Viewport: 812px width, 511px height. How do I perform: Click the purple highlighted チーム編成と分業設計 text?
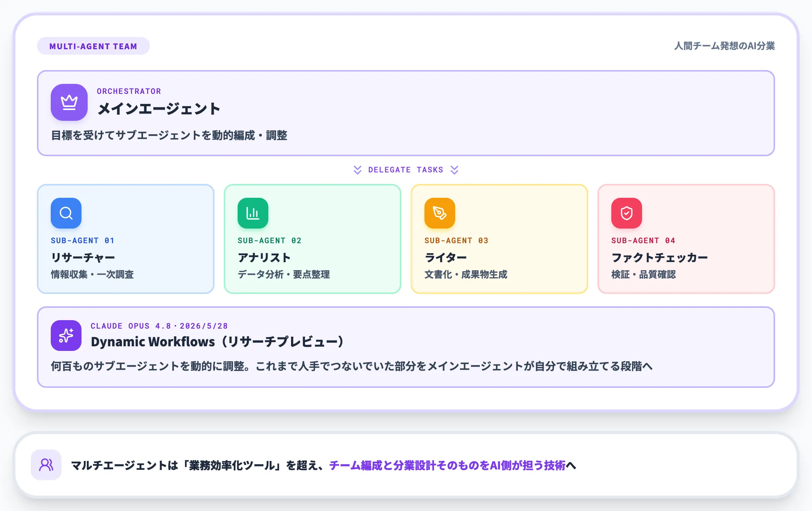[448, 465]
